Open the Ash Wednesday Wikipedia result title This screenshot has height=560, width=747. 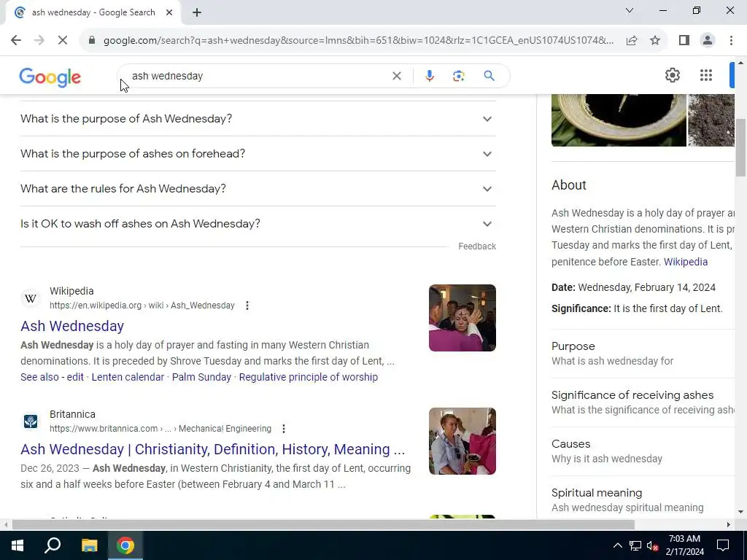point(72,326)
